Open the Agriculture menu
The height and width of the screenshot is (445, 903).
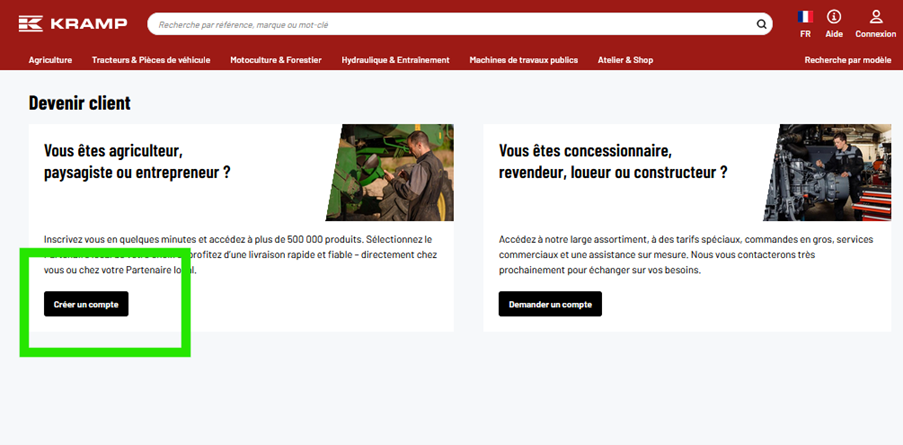tap(50, 60)
